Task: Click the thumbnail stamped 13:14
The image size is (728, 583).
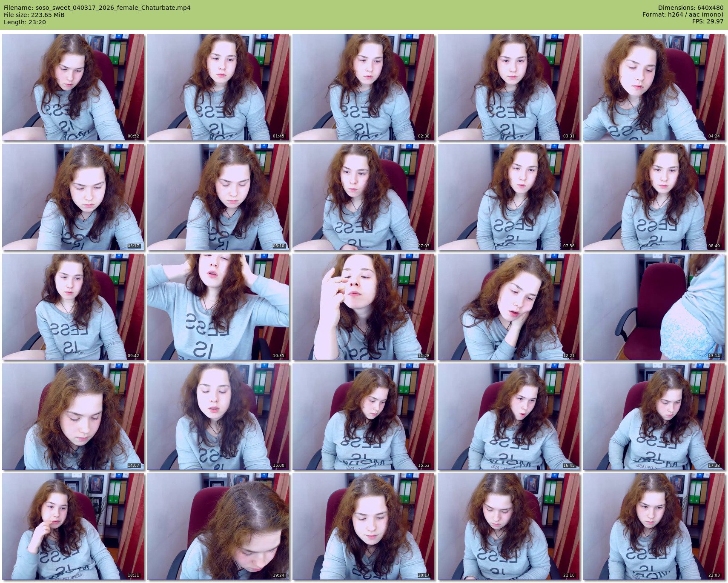Action: click(654, 307)
